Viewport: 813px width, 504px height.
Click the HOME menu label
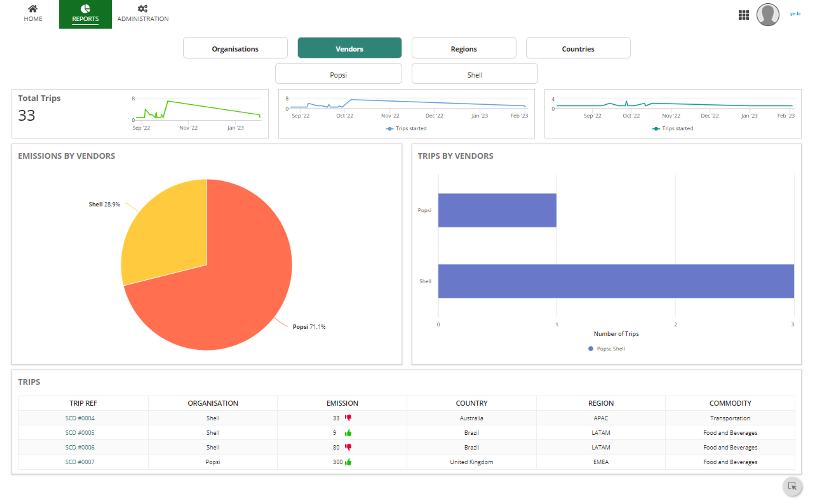point(33,19)
